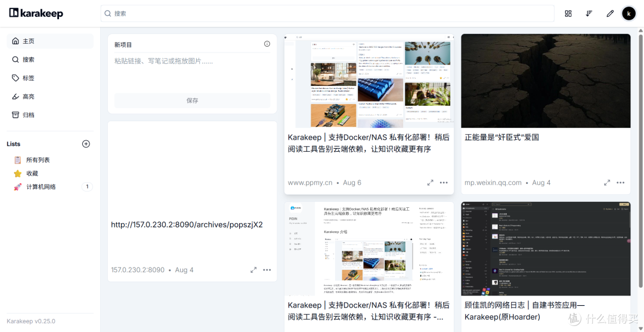Click the Aug 6 date text

352,183
